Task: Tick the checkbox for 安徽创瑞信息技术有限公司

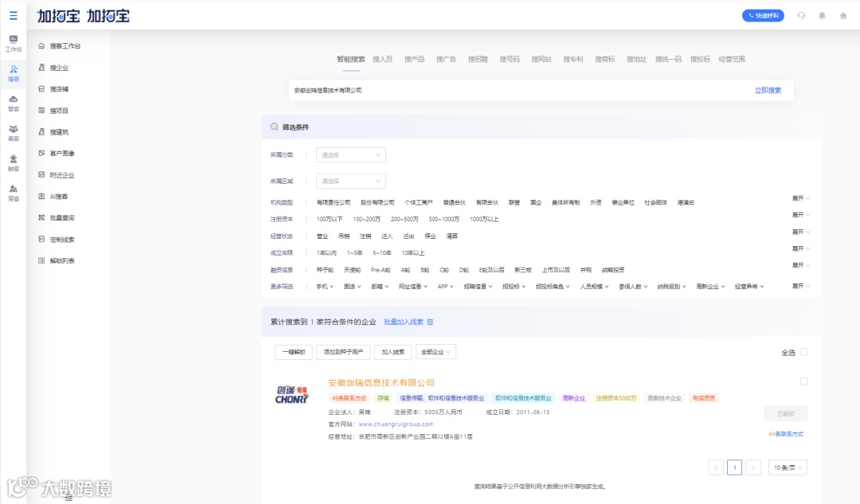Action: [803, 381]
